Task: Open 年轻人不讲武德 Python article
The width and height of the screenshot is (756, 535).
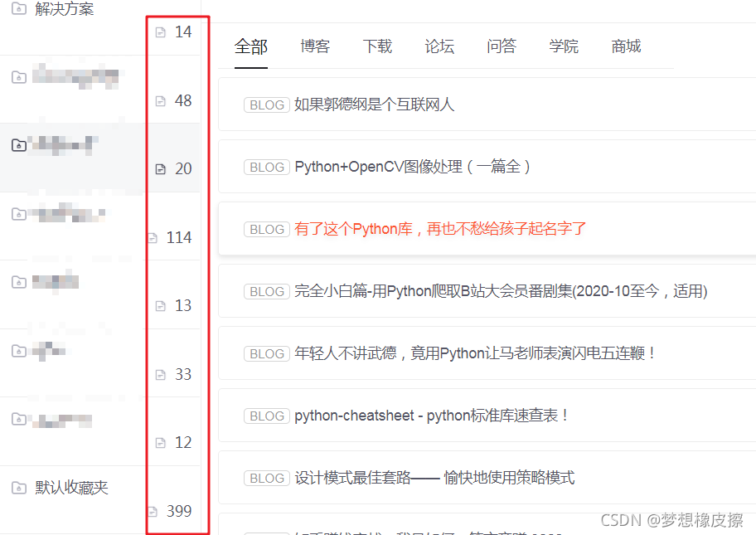Action: [x=475, y=353]
